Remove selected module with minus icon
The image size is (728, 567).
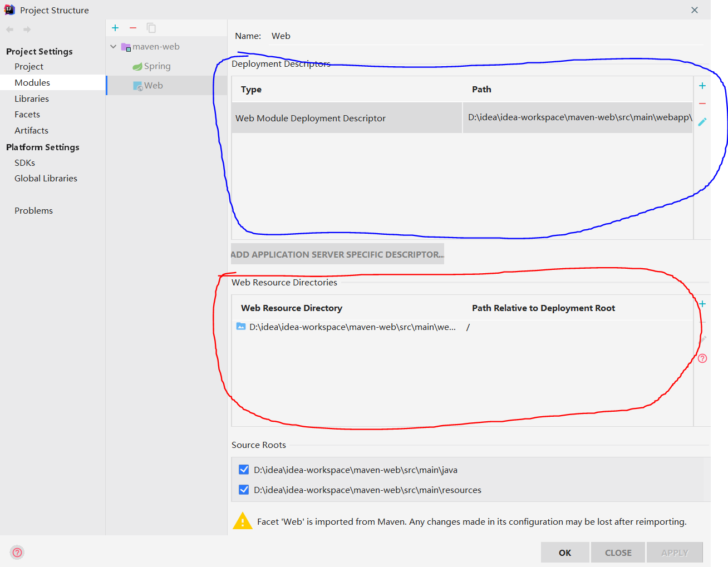(133, 28)
